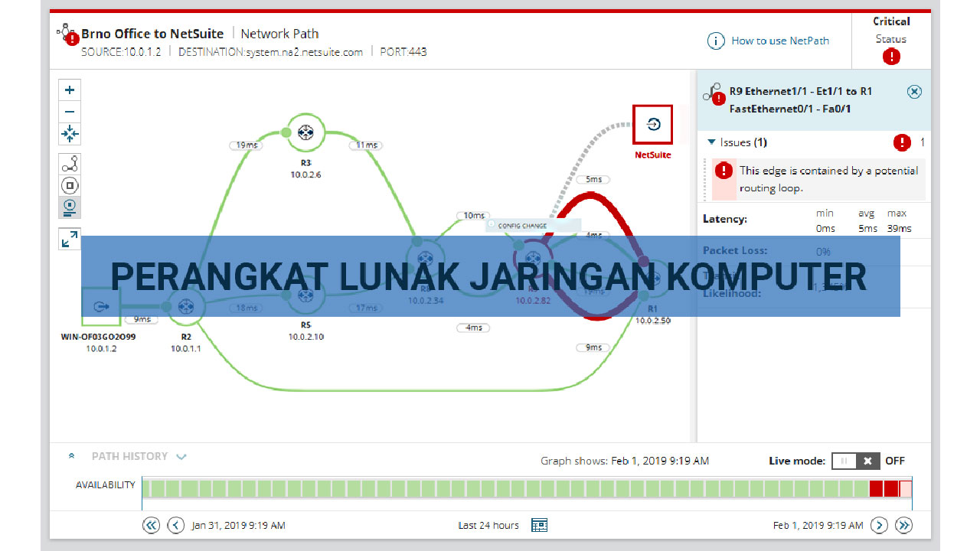
Task: Expand the map to full screen
Action: coord(69,238)
